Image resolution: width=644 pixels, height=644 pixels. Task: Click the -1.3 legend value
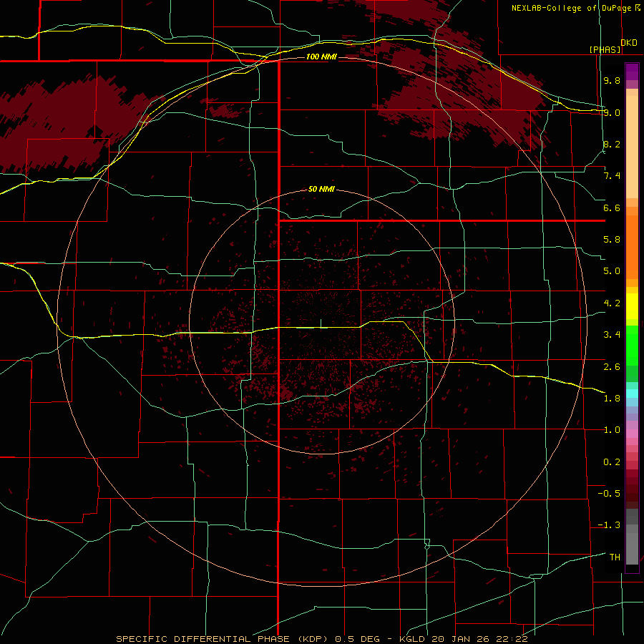(x=609, y=525)
